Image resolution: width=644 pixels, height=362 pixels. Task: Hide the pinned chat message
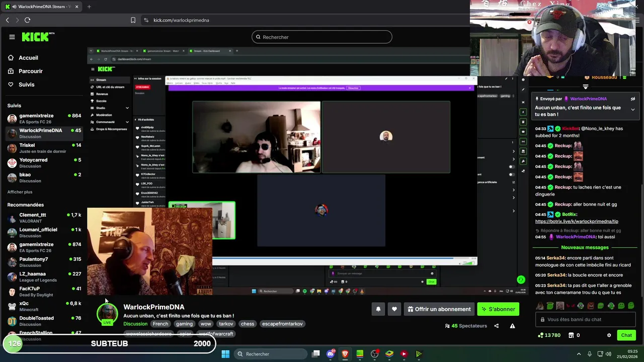(x=633, y=99)
